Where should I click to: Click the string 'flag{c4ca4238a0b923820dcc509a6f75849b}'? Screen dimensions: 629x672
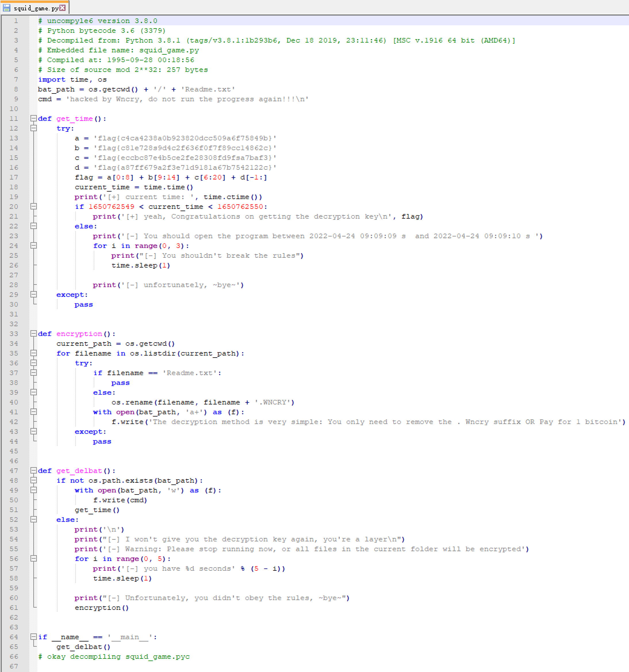185,138
